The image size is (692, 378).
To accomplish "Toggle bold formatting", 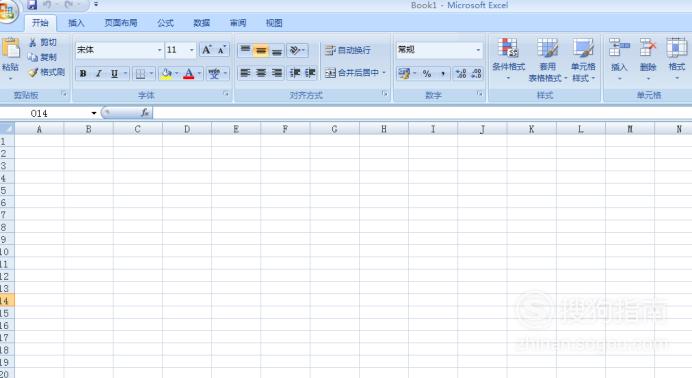I will [x=83, y=74].
